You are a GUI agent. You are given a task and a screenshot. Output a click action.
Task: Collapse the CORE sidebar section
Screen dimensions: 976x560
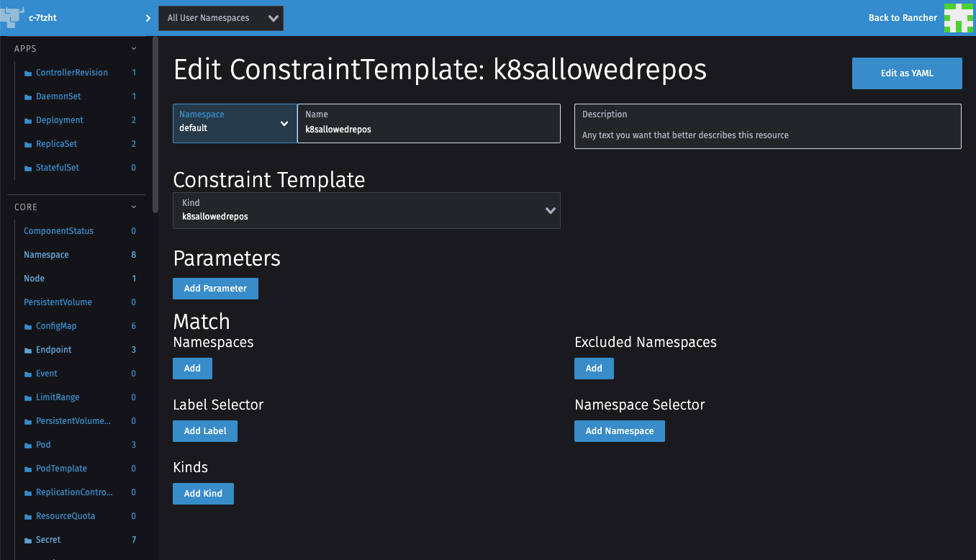(133, 207)
